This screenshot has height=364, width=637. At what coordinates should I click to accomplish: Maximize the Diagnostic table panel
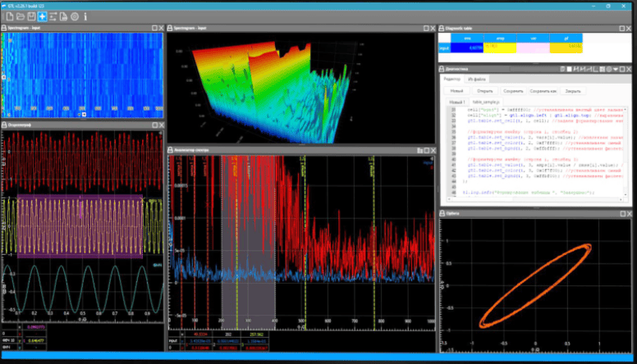621,28
